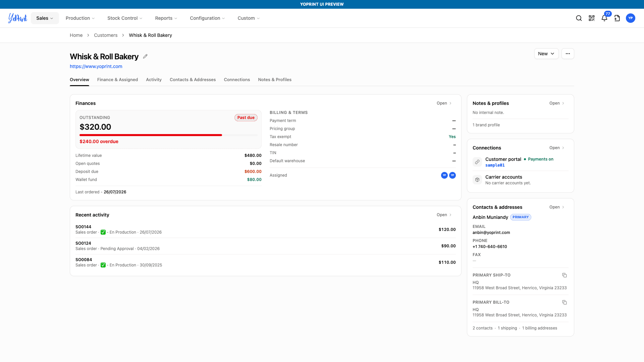Click the $80.00 wallet fund value
The height and width of the screenshot is (362, 644).
click(x=254, y=180)
